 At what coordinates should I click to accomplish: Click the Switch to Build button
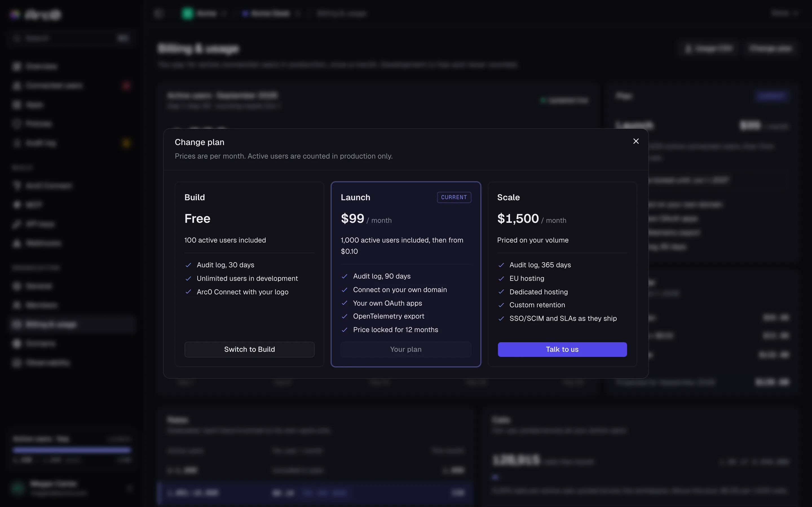click(x=249, y=349)
